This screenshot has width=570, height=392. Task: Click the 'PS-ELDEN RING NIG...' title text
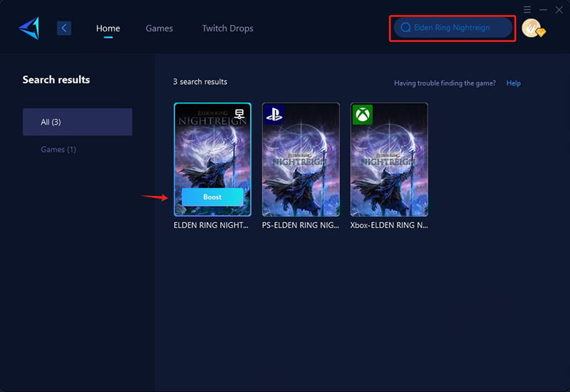click(300, 225)
